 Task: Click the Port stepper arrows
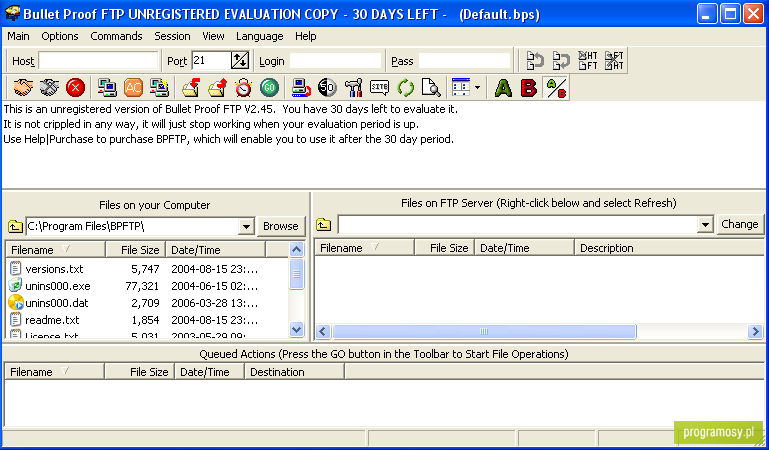pos(240,60)
